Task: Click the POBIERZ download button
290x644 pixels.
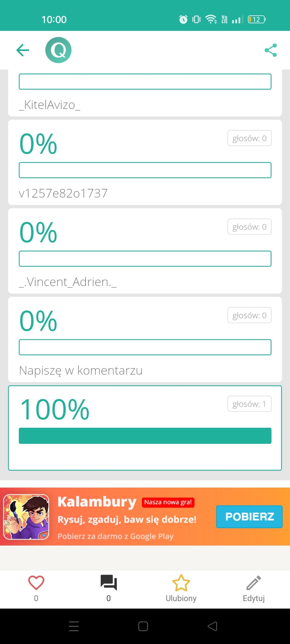Action: click(249, 517)
